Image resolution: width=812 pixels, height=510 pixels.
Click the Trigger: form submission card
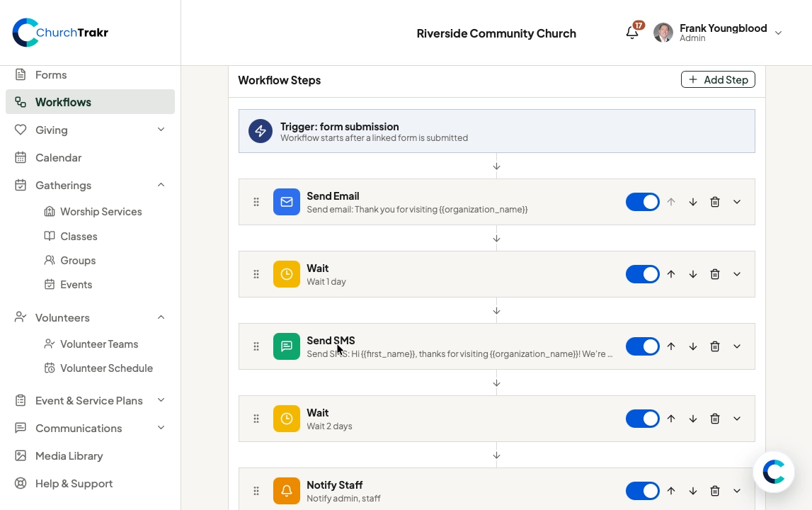pyautogui.click(x=497, y=131)
